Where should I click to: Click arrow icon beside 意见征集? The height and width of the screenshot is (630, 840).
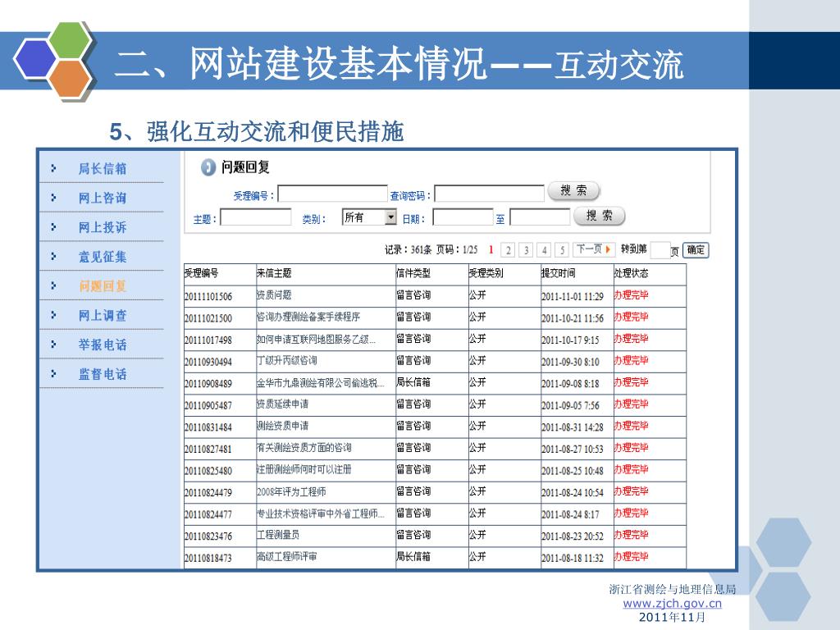point(53,256)
